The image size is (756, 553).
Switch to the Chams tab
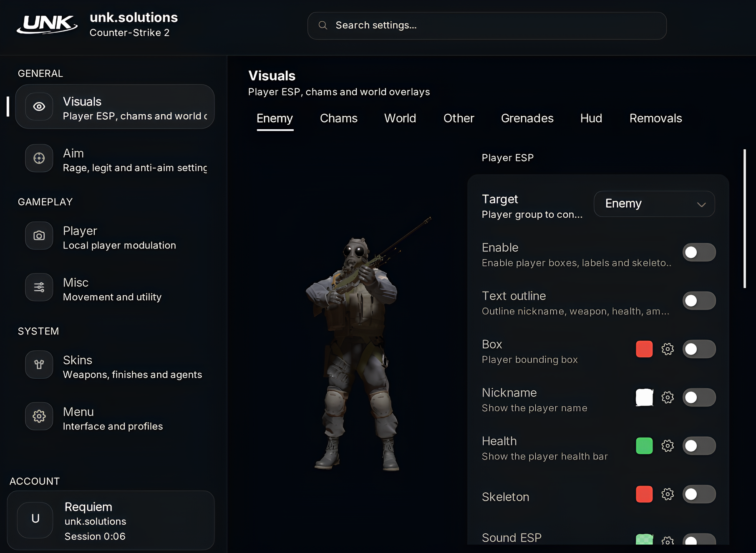(x=339, y=118)
